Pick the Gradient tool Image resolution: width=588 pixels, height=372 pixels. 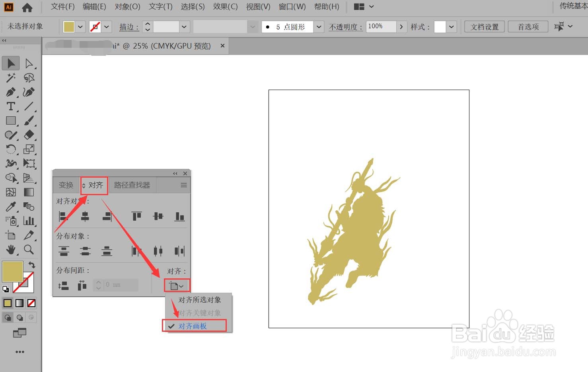[29, 192]
